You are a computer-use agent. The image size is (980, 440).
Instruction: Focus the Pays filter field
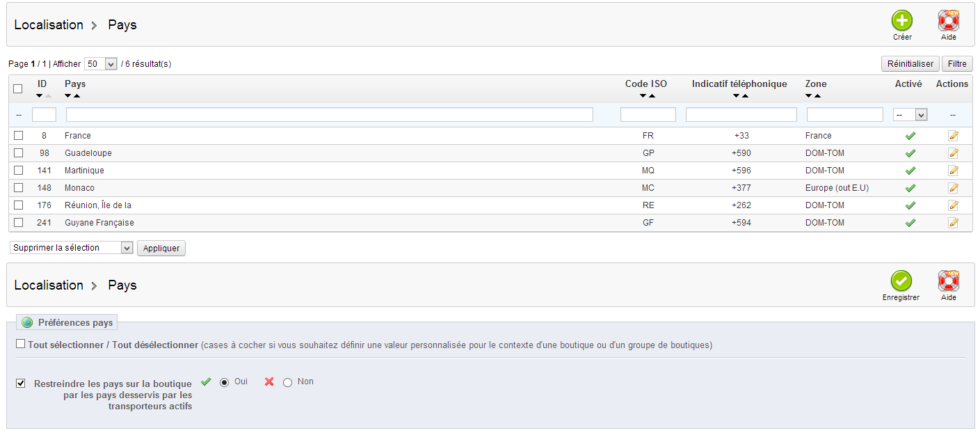coord(330,115)
